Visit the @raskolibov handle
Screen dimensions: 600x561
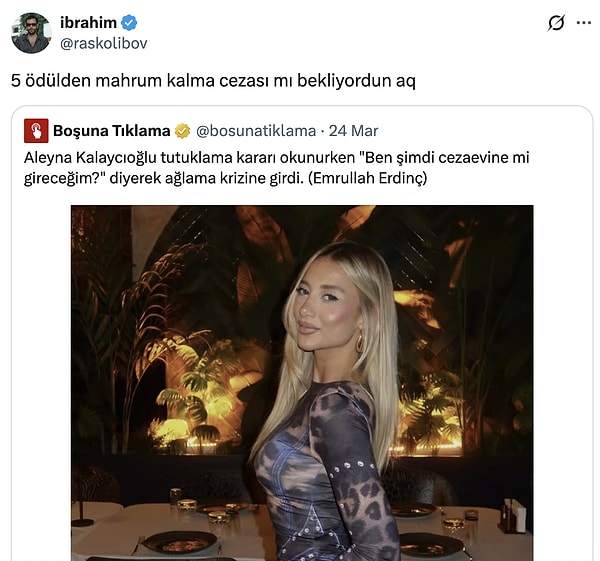(x=104, y=44)
